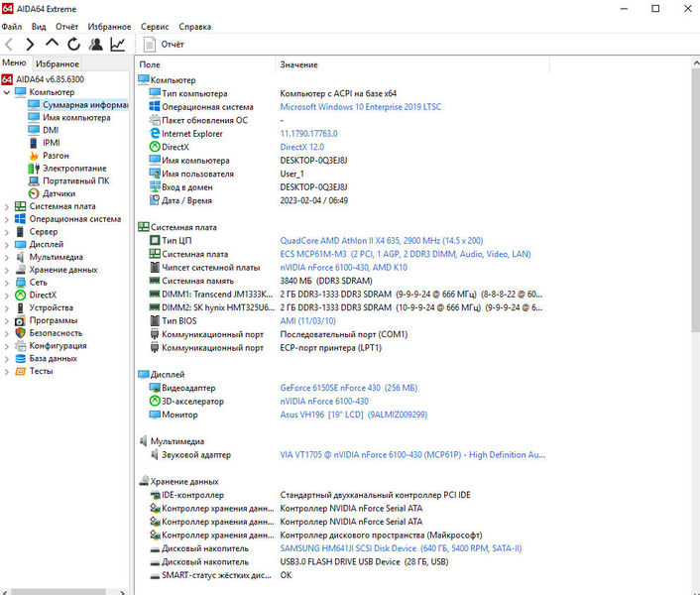Image resolution: width=700 pixels, height=595 pixels.
Task: Expand the Системная плата tree node
Action: tap(7, 206)
